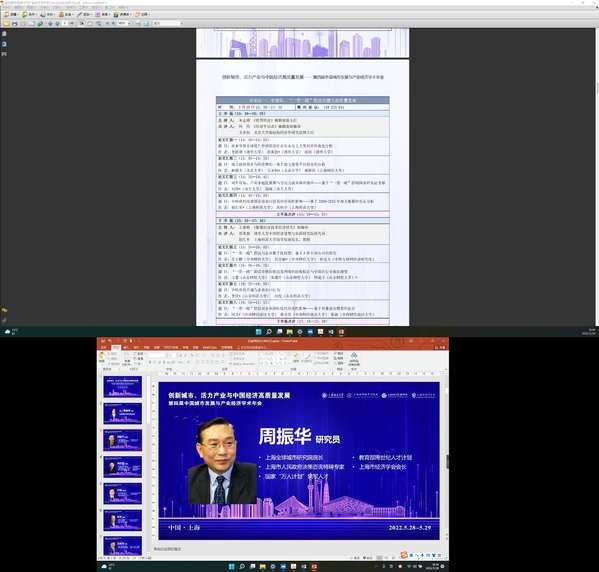Click the conference title heading in the PDF page
Screen dimensions: 599x572
click(x=303, y=77)
